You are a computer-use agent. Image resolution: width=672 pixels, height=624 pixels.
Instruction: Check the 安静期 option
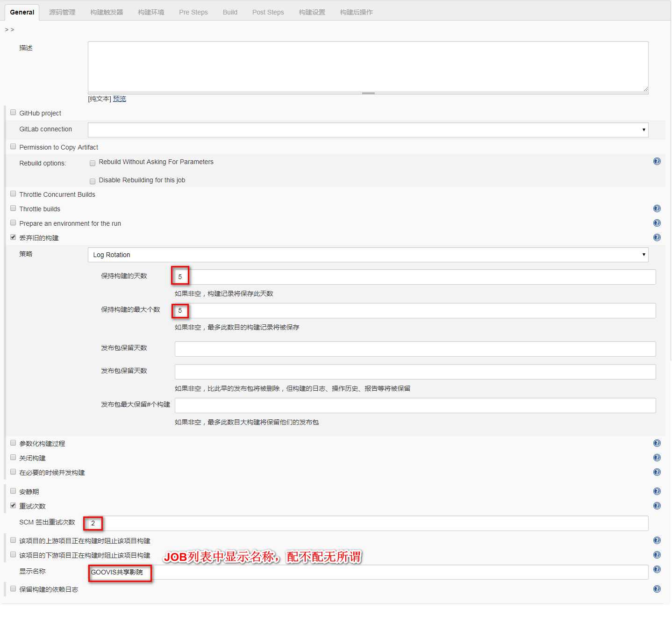(13, 491)
